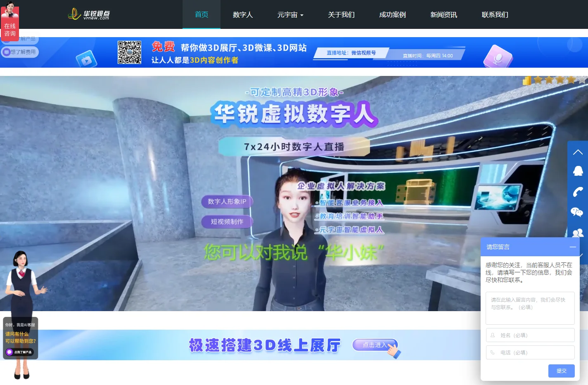Click the 点击进入 button on exhibition banner
The height and width of the screenshot is (385, 588).
375,345
